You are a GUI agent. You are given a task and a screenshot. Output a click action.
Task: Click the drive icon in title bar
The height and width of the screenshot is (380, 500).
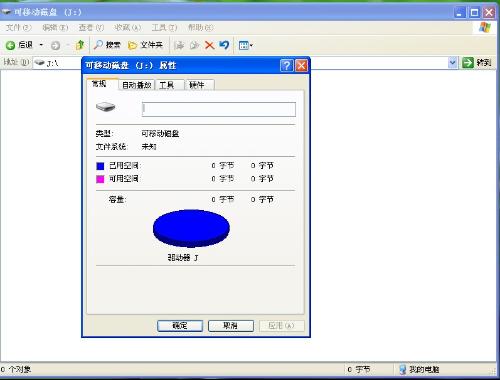click(x=6, y=12)
